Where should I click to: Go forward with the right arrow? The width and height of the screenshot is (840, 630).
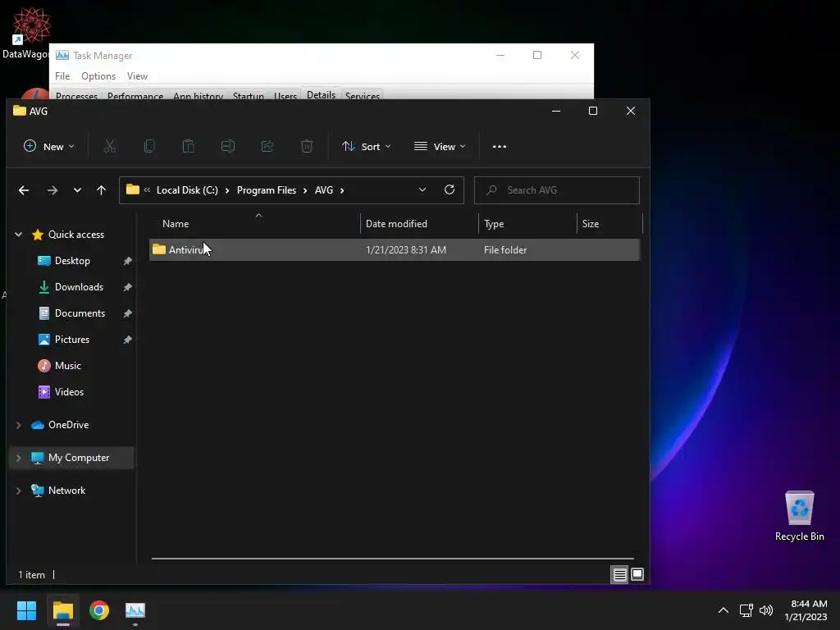[52, 190]
